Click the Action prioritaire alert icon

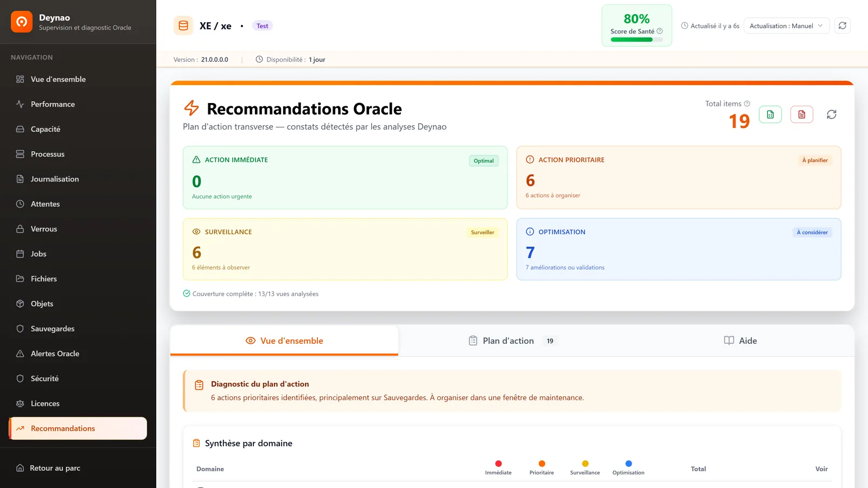coord(530,159)
